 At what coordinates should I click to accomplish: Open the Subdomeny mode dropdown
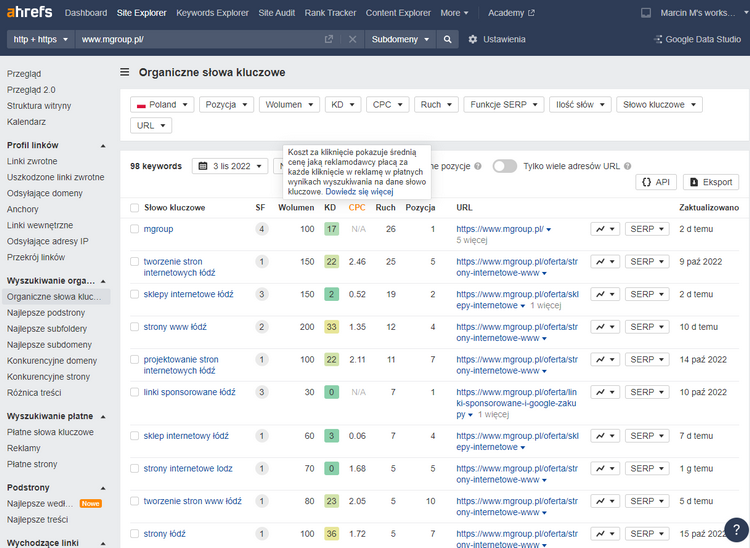(400, 39)
